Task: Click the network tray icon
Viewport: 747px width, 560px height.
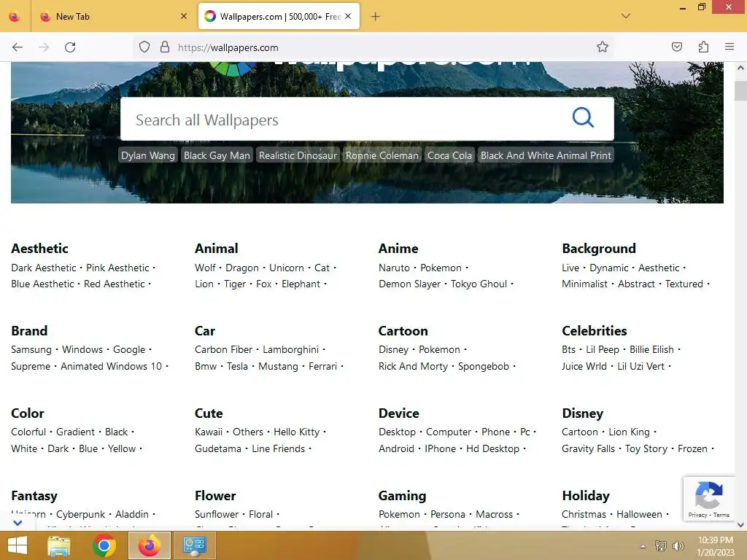Action: point(661,545)
